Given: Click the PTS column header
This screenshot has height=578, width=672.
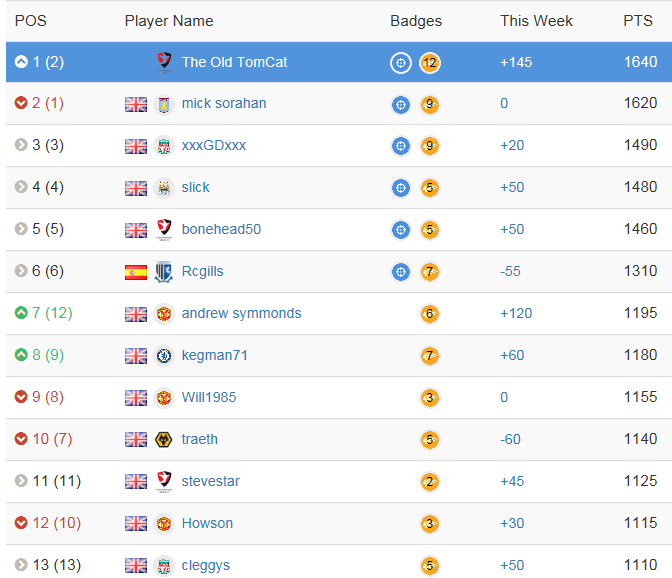Looking at the screenshot, I should pos(638,21).
